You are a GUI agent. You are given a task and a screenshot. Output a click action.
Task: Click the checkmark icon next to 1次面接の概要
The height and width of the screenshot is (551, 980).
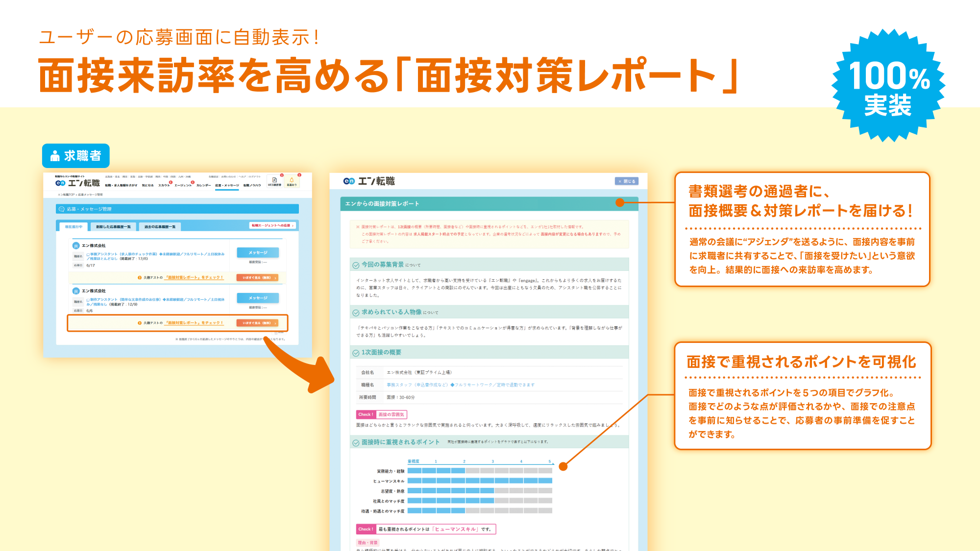356,352
